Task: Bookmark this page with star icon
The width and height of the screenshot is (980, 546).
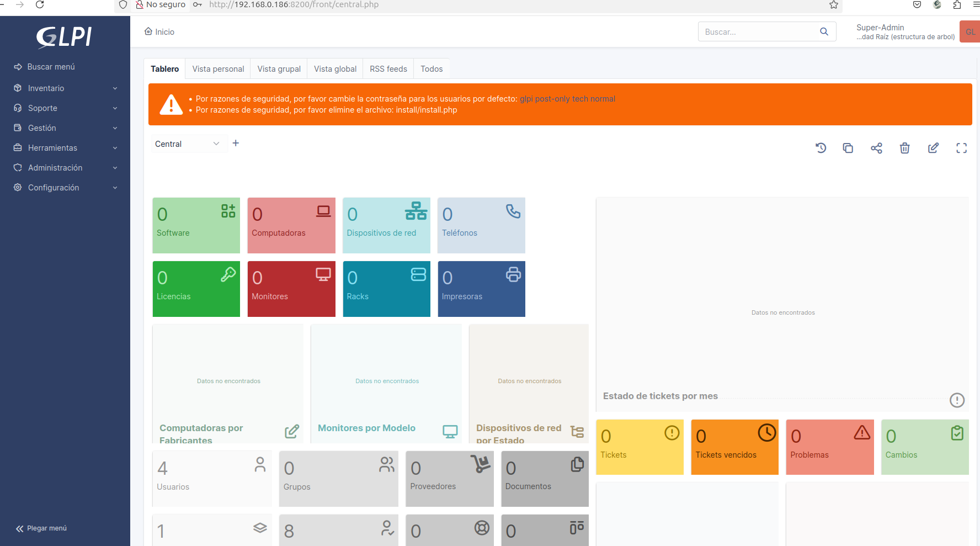Action: (x=833, y=5)
